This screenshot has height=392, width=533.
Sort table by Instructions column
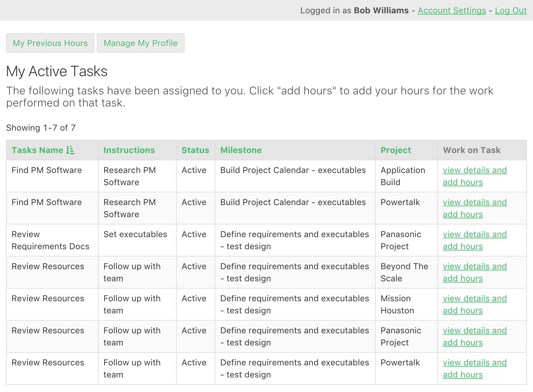pos(129,150)
